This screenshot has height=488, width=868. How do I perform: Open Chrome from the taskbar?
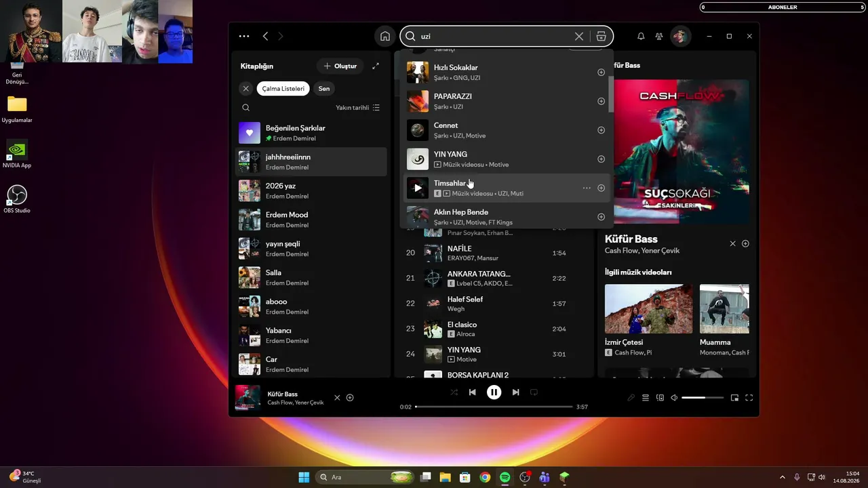[485, 477]
